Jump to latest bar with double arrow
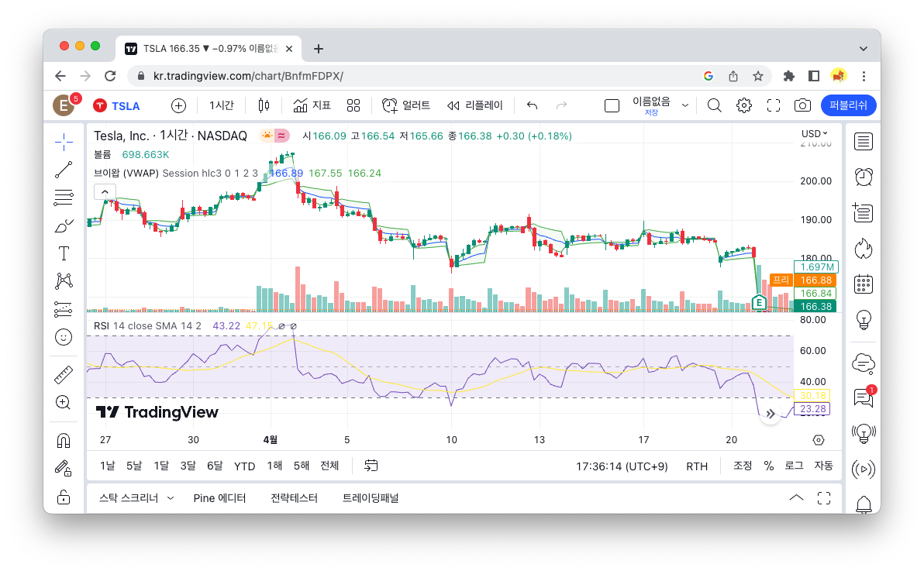Image resolution: width=924 pixels, height=571 pixels. tap(771, 414)
